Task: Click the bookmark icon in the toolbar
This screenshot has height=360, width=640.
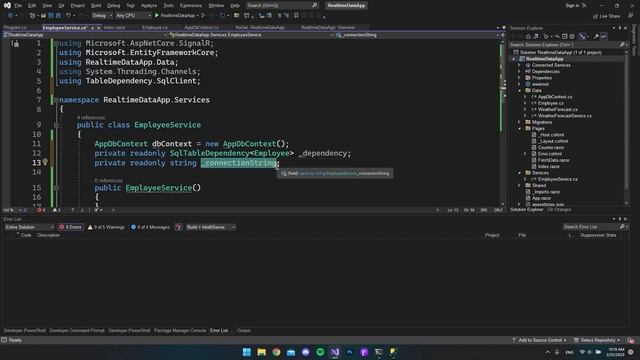Action: [x=296, y=16]
